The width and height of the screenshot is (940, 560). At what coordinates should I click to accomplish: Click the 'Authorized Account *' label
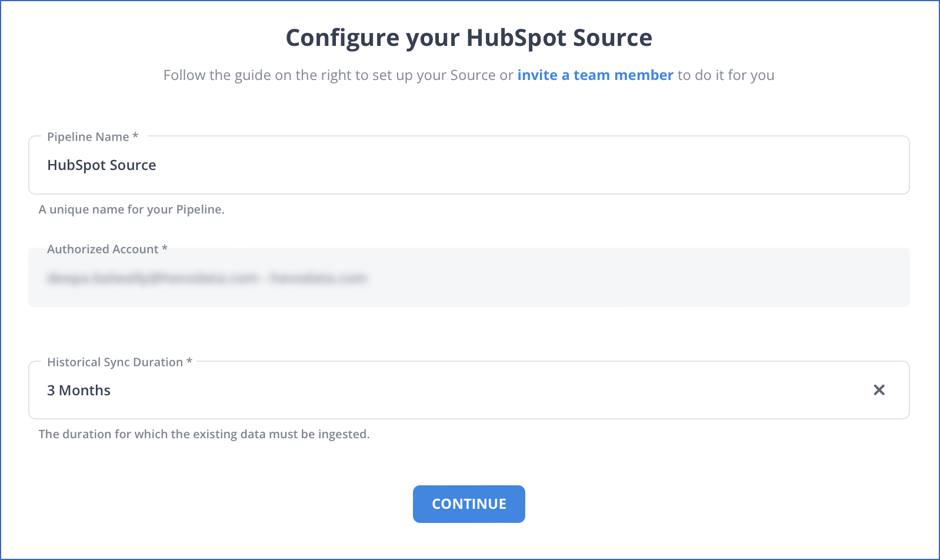pos(108,249)
